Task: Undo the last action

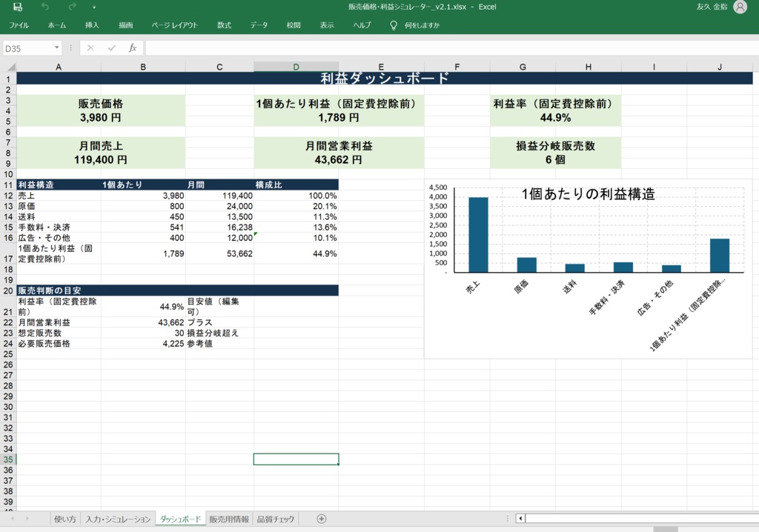Action: [x=45, y=7]
